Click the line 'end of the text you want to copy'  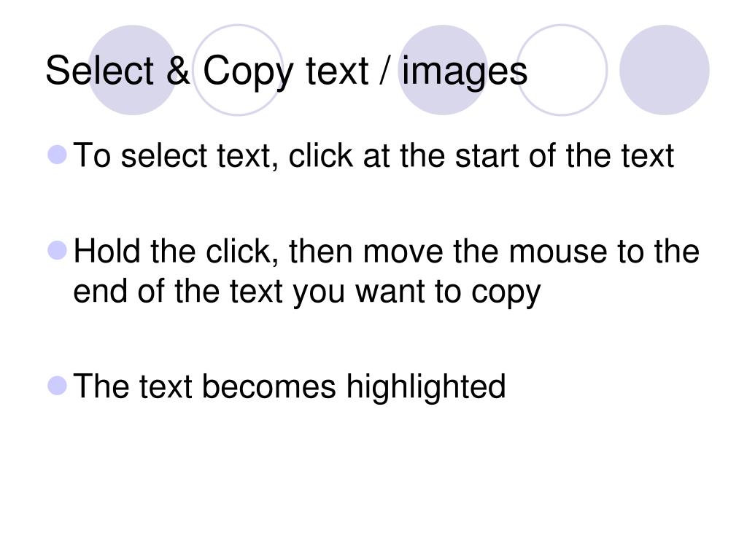tap(307, 292)
